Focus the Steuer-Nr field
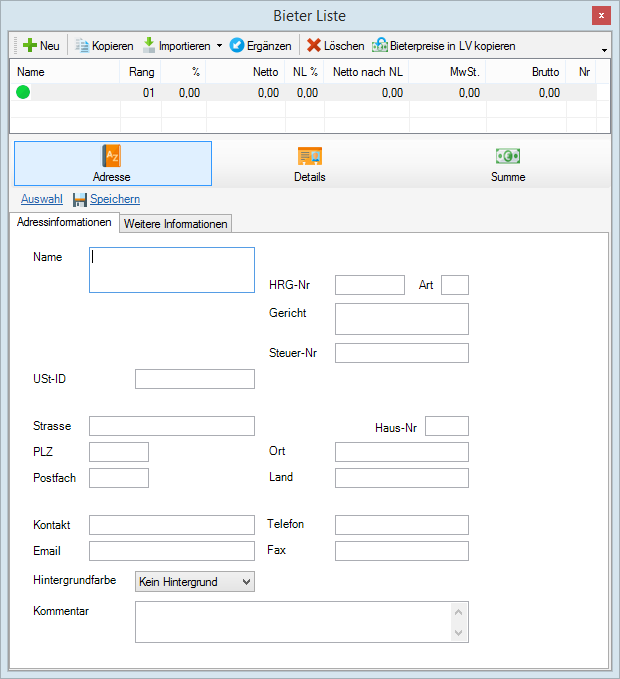620x679 pixels. [x=402, y=353]
